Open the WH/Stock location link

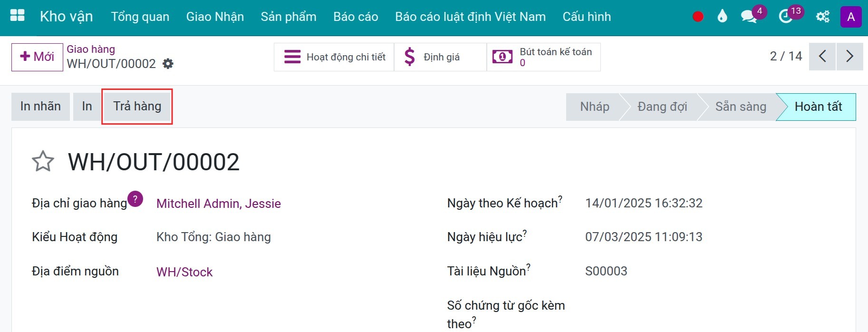click(x=184, y=272)
